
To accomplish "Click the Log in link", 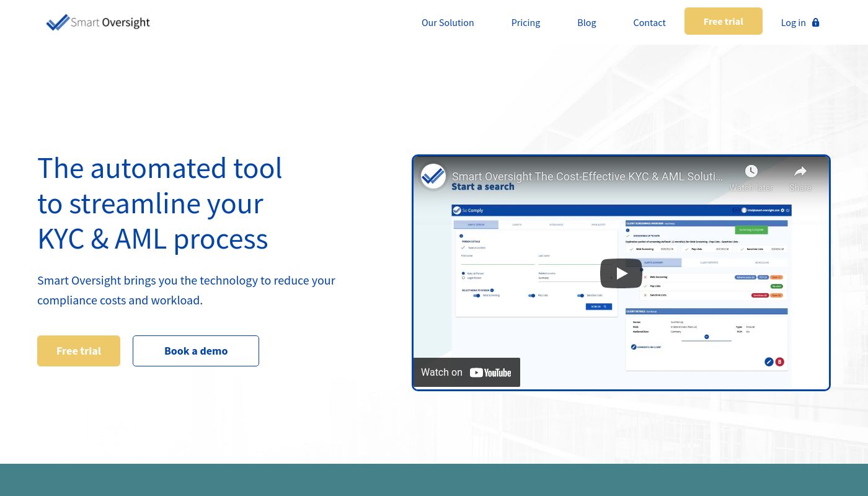I will [x=793, y=22].
